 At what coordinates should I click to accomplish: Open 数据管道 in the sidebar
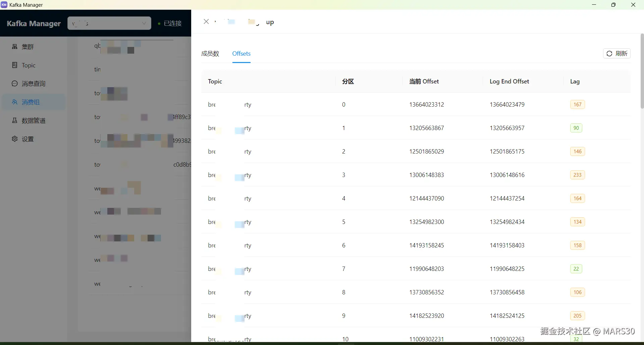click(34, 120)
